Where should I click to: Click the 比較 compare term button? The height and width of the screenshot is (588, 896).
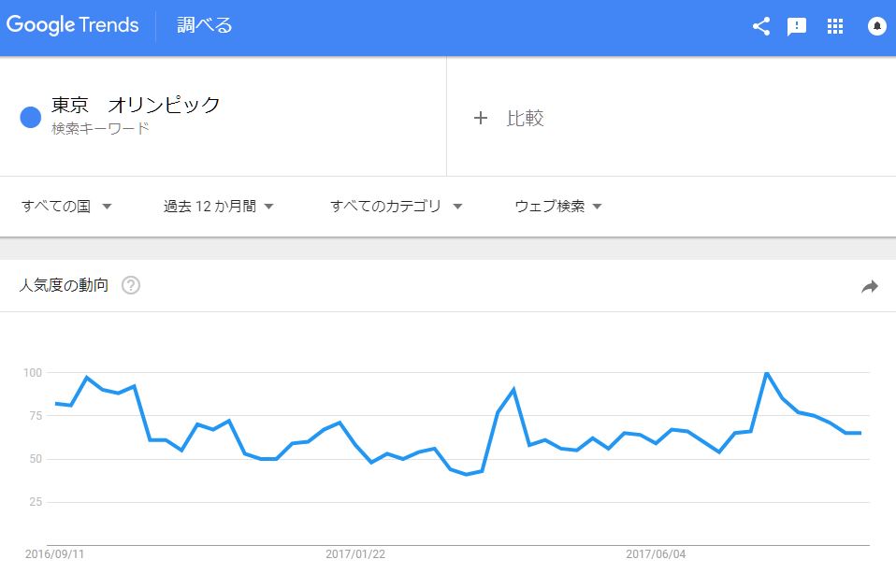click(525, 118)
